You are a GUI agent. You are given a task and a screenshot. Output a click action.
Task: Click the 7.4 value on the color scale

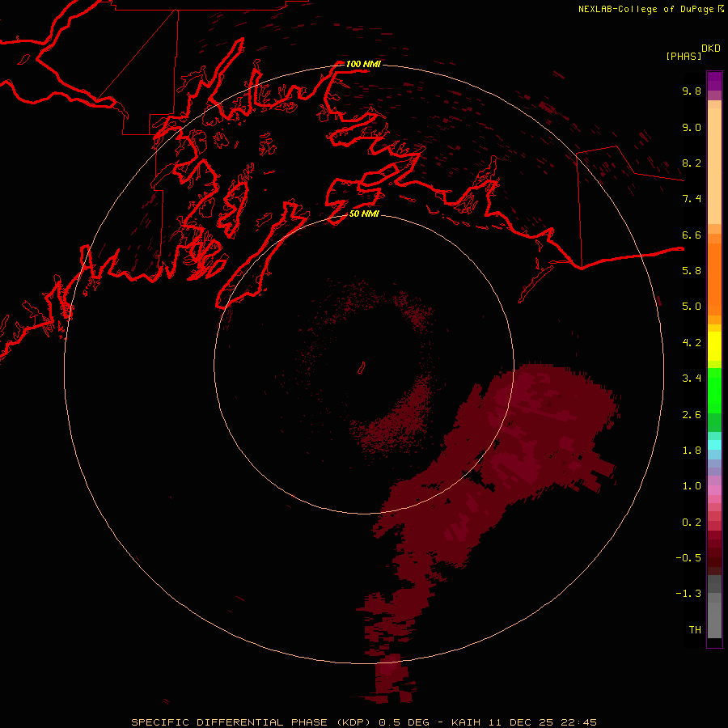[692, 199]
